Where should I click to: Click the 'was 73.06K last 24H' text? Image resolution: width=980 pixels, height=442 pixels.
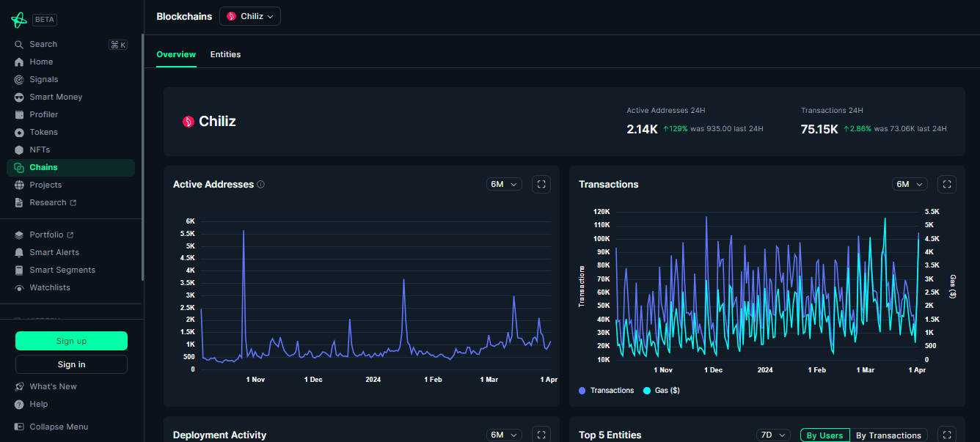click(910, 129)
